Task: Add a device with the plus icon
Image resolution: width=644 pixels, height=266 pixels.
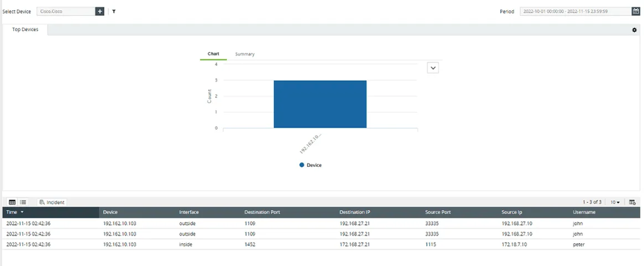Action: (x=100, y=12)
